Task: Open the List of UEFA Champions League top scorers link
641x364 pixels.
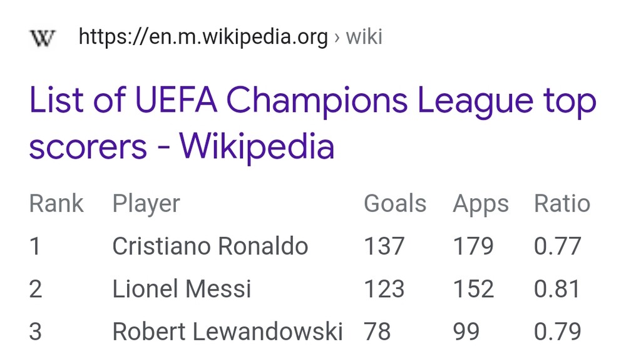Action: pyautogui.click(x=312, y=123)
